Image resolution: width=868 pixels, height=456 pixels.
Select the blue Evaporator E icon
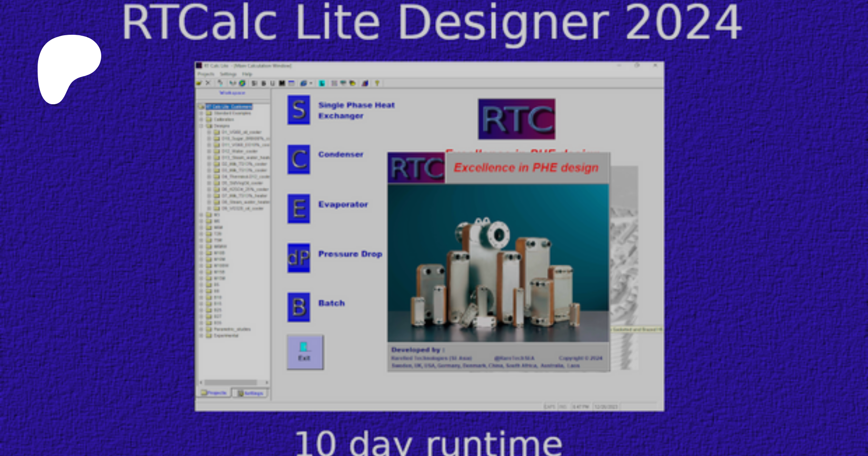coord(298,209)
